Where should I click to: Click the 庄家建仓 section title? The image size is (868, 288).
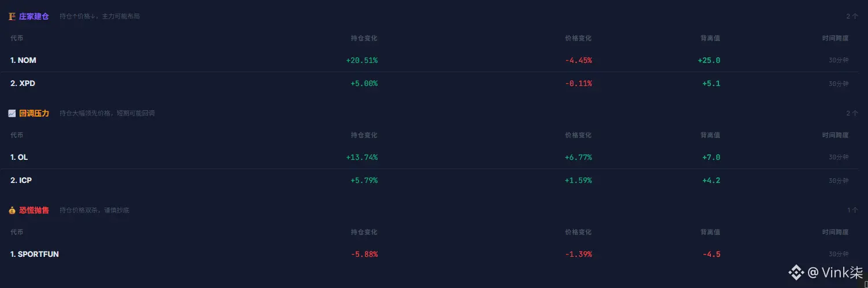click(34, 16)
